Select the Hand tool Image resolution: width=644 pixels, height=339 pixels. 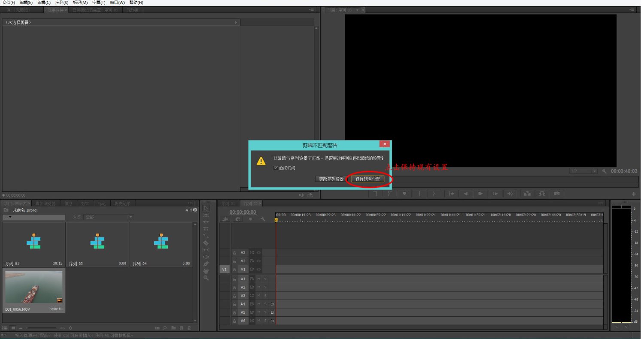click(x=206, y=271)
